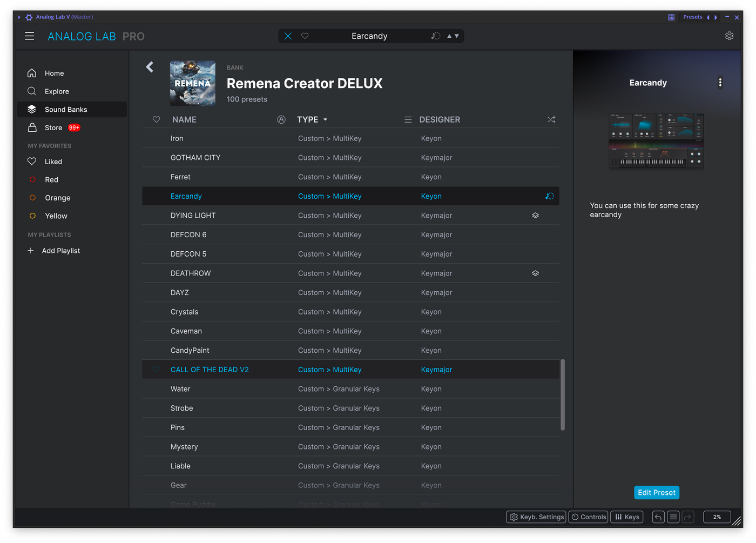The image size is (756, 543).
Task: Select the CandyPaint preset
Action: (x=351, y=350)
